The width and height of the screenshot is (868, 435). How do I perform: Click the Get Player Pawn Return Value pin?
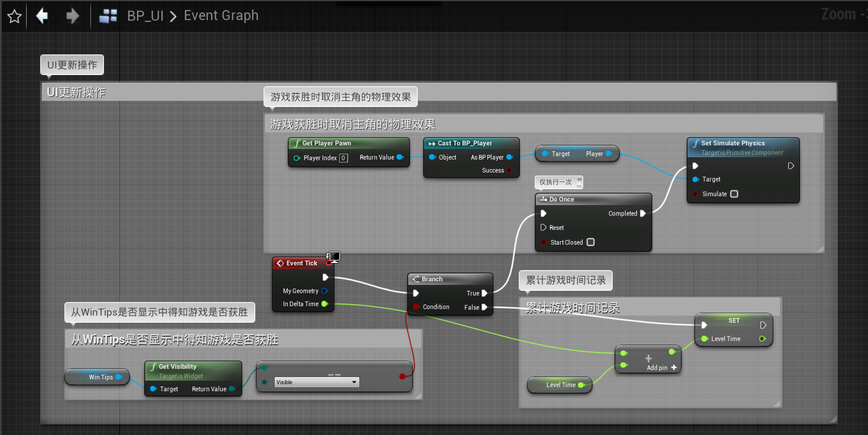(400, 157)
